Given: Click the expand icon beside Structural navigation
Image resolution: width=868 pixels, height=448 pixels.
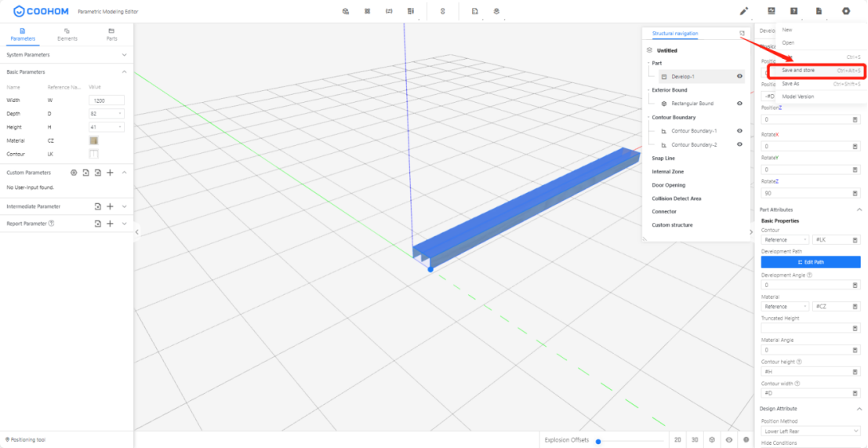Looking at the screenshot, I should pos(742,33).
